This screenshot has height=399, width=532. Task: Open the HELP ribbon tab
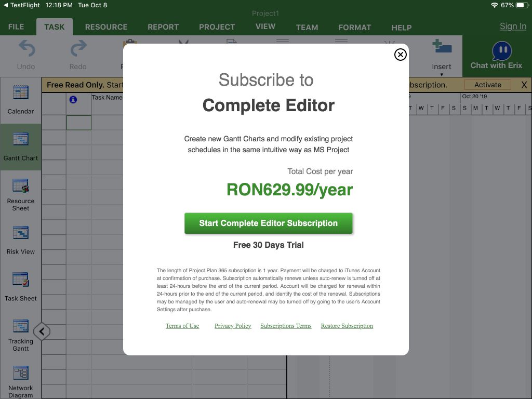point(401,27)
